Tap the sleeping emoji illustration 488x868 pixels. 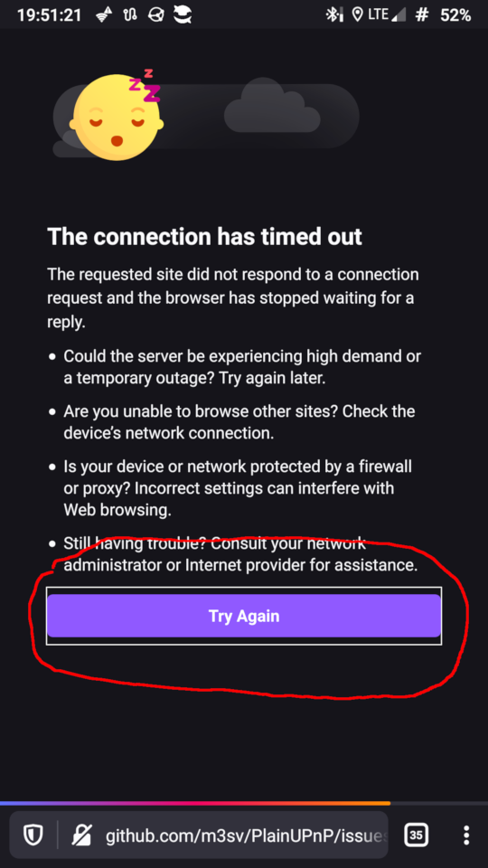[x=117, y=115]
